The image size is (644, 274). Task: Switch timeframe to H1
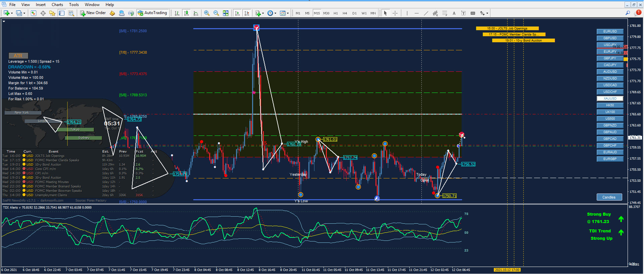coord(336,13)
